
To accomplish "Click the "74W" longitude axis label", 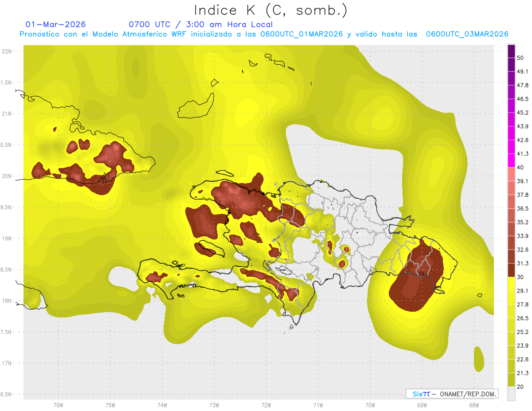I will click(x=162, y=405).
